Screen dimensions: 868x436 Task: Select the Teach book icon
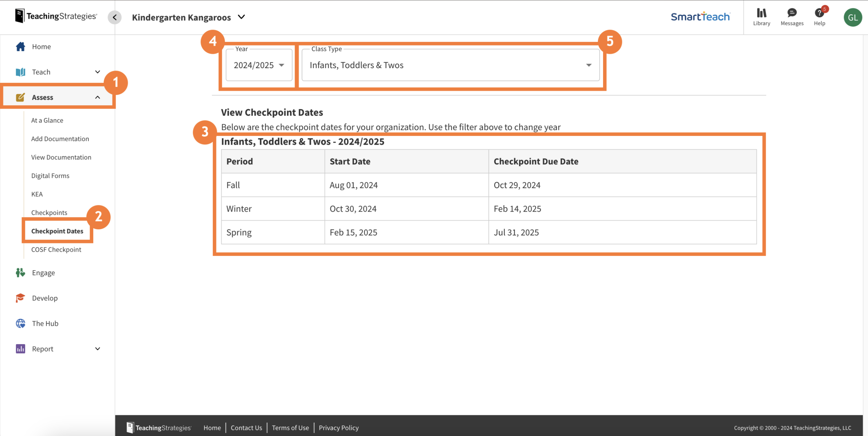coord(20,72)
